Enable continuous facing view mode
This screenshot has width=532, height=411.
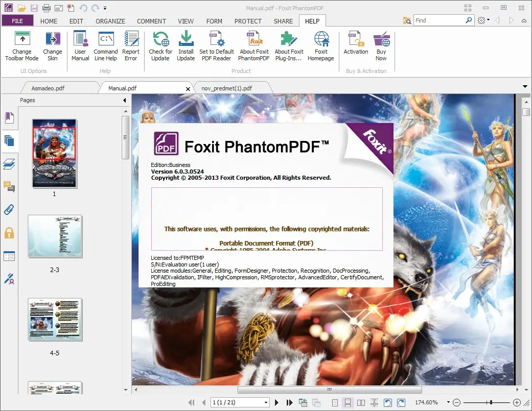click(374, 402)
